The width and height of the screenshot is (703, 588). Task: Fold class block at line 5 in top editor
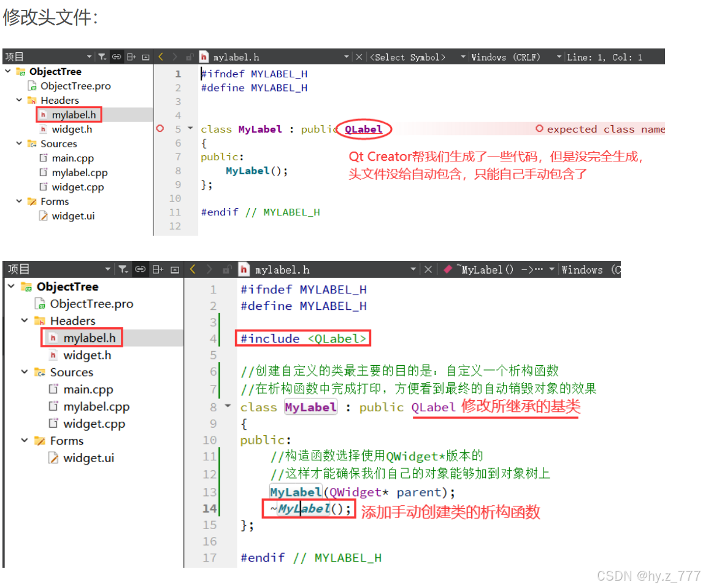190,128
